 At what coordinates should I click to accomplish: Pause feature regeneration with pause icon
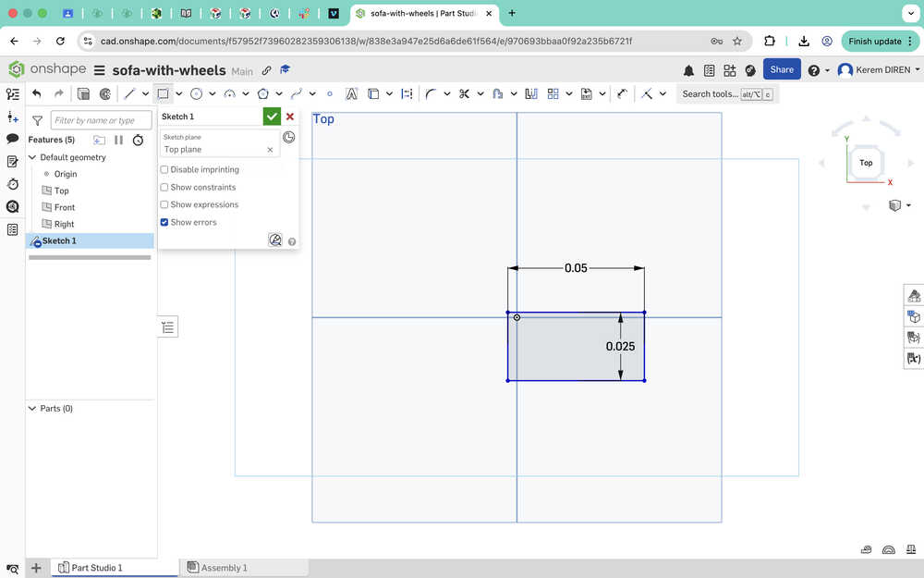118,140
